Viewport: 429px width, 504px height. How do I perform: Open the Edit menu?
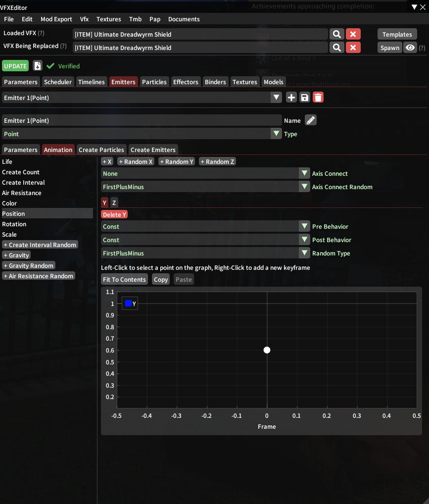[x=27, y=19]
